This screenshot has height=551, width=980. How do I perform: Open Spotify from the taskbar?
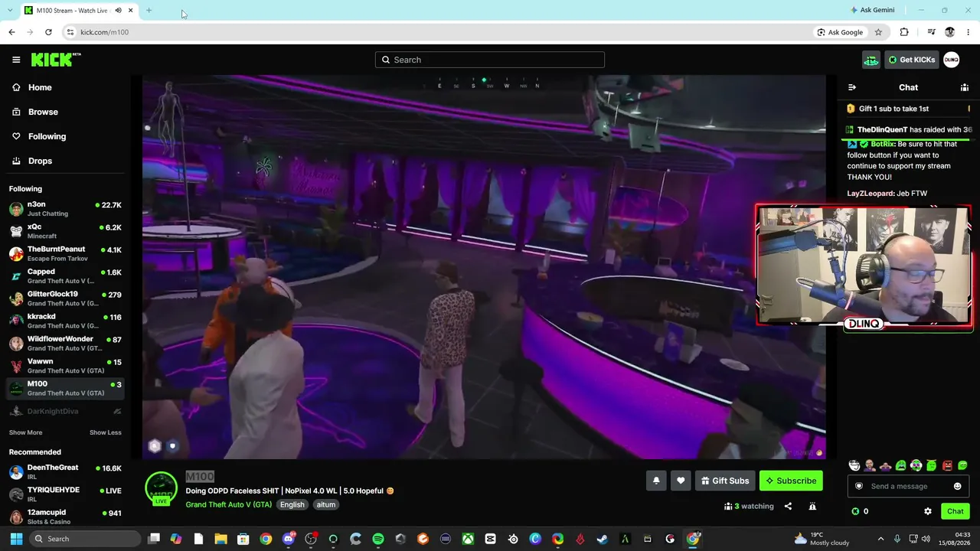pyautogui.click(x=378, y=539)
